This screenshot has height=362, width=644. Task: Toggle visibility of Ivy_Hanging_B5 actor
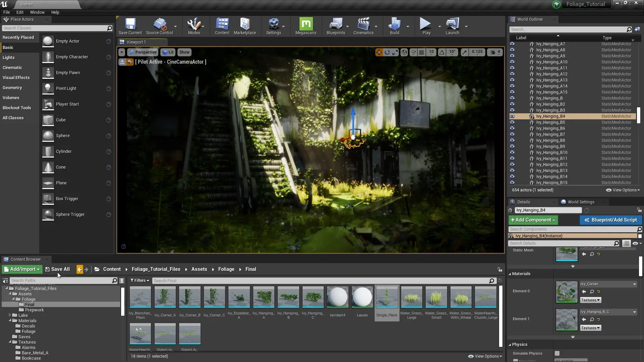click(x=513, y=122)
